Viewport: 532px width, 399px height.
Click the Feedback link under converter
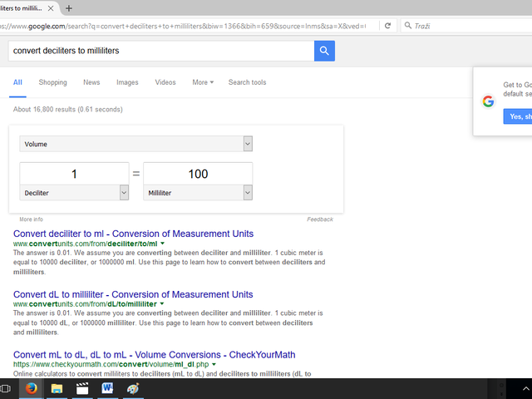tap(320, 219)
